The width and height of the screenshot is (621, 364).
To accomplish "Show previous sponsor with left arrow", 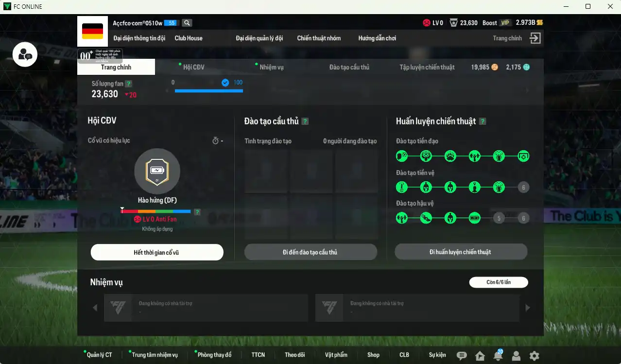I will [95, 307].
